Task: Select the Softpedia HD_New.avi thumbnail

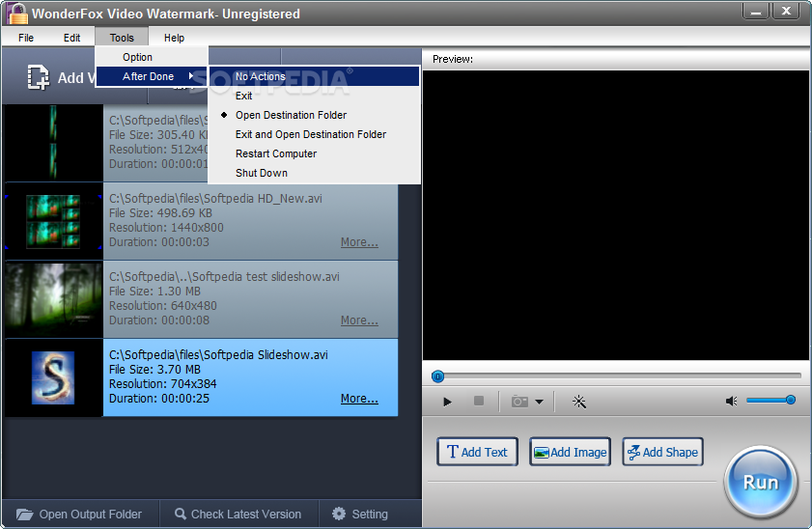Action: click(53, 221)
